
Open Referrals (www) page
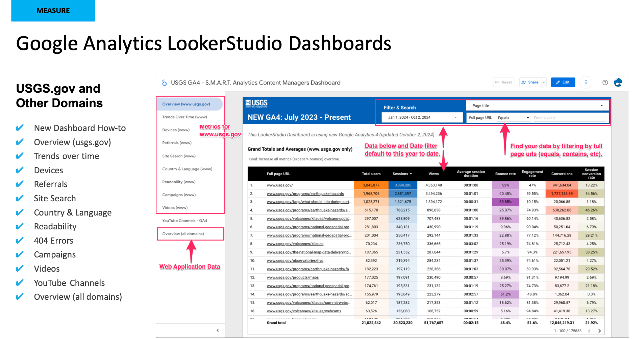point(177,143)
